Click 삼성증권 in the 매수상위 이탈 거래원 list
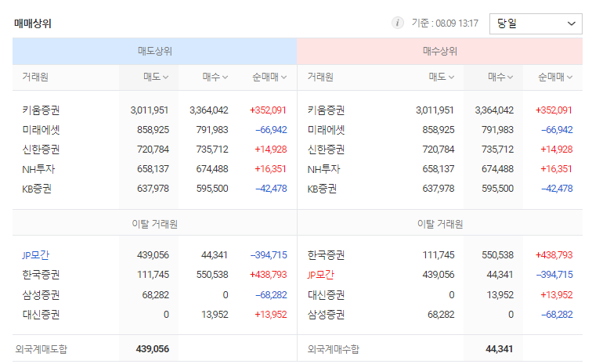Screen dimensions: 592x364 coord(327,315)
